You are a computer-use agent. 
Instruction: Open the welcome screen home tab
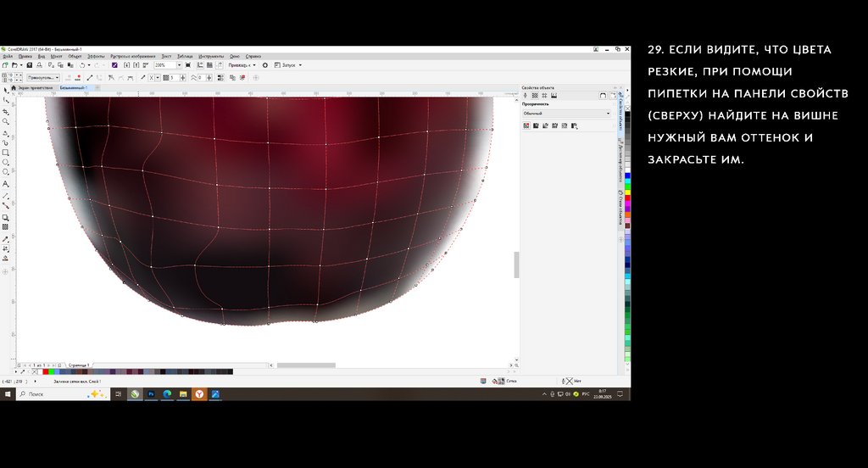[x=36, y=87]
